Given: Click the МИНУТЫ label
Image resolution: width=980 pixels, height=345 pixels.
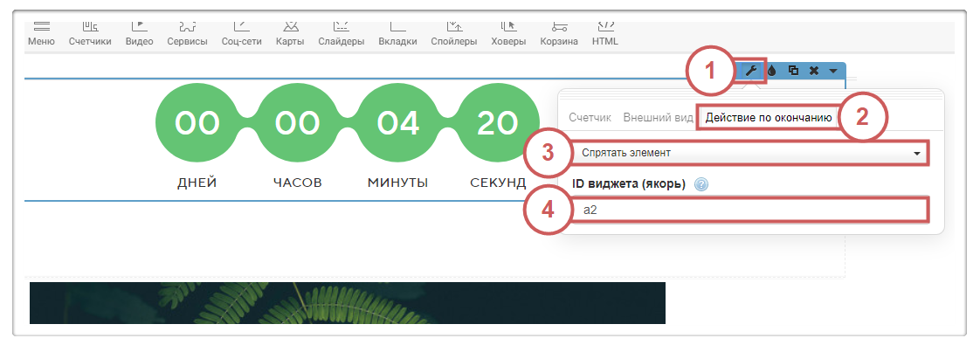Looking at the screenshot, I should pos(397,183).
